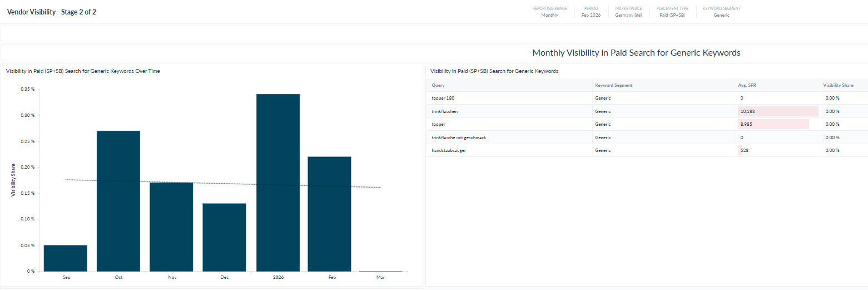868x290 pixels.
Task: Open the Period Feb 2026 filter
Action: click(591, 12)
